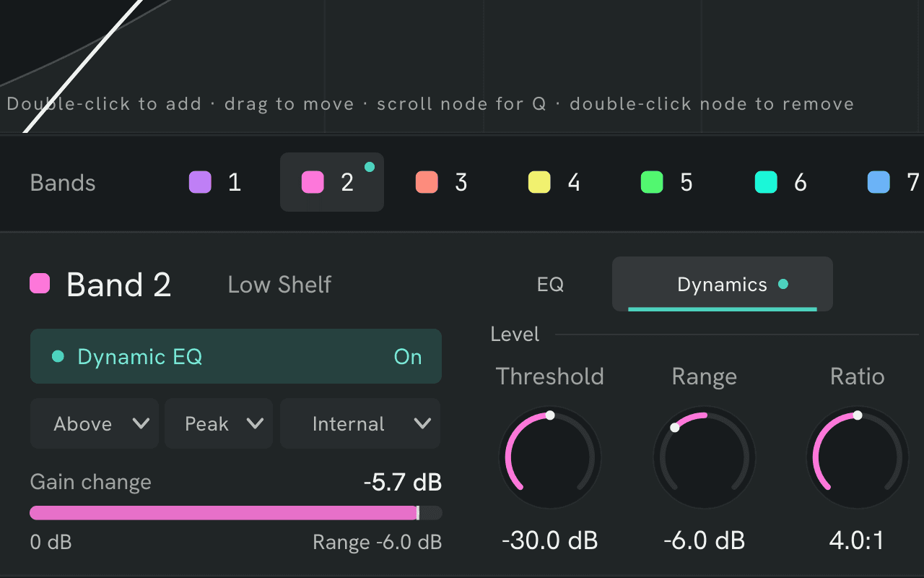924x578 pixels.
Task: Click the pink Band 2 header swatch
Action: point(40,283)
